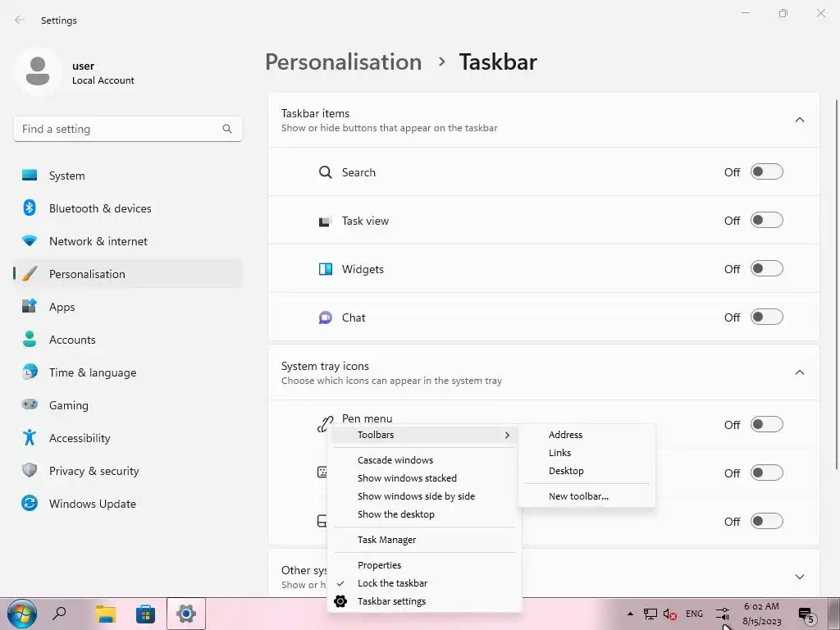This screenshot has height=630, width=840.
Task: Toggle the Task view switch
Action: (x=767, y=220)
